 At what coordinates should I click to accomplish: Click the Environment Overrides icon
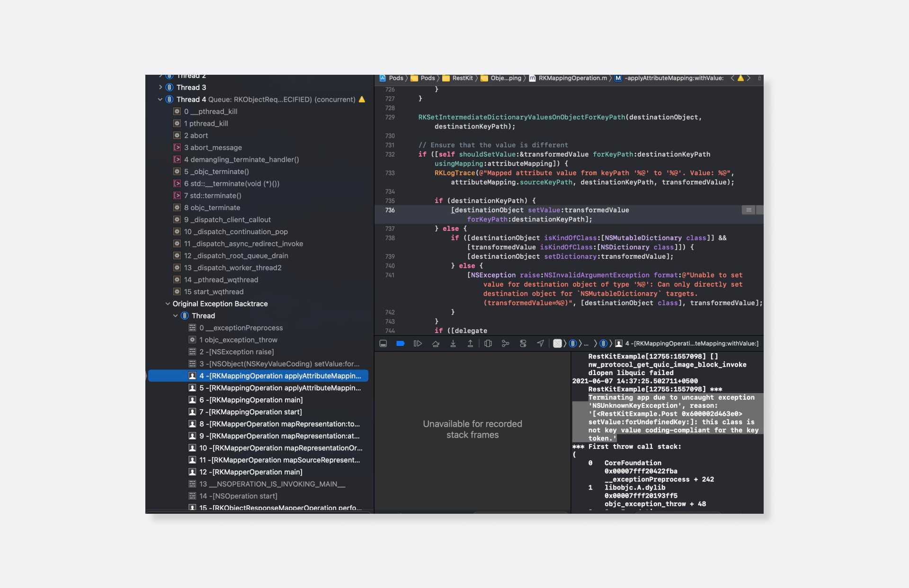point(523,343)
